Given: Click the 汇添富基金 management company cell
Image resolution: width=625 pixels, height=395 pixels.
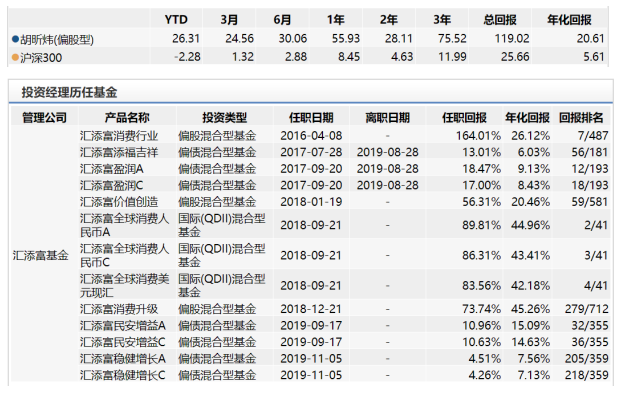Looking at the screenshot, I should click(x=41, y=255).
